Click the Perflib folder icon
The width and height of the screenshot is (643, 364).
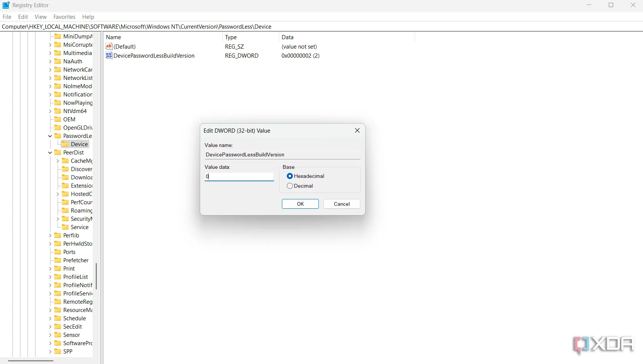pyautogui.click(x=58, y=236)
